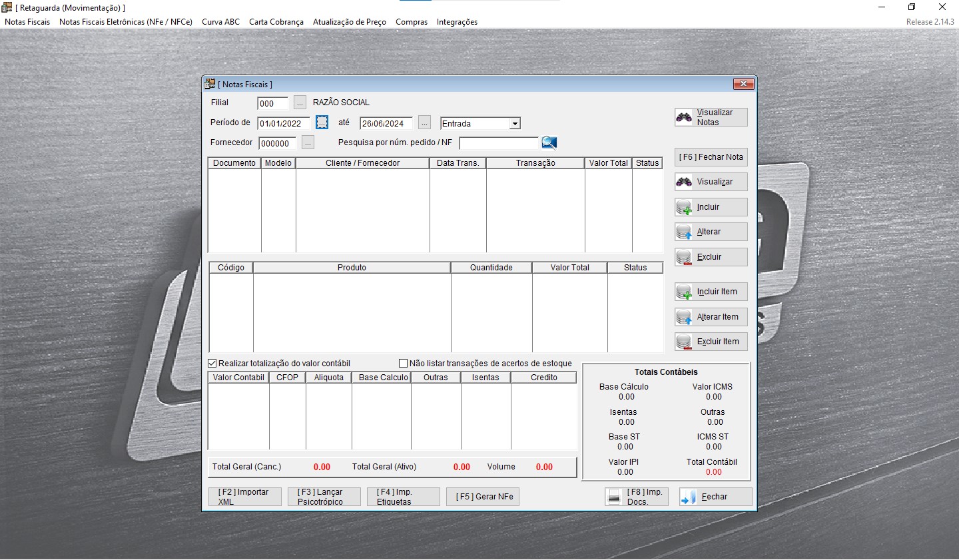Viewport: 959px width, 560px height.
Task: Open the Atualização de Preço menu
Action: (x=349, y=22)
